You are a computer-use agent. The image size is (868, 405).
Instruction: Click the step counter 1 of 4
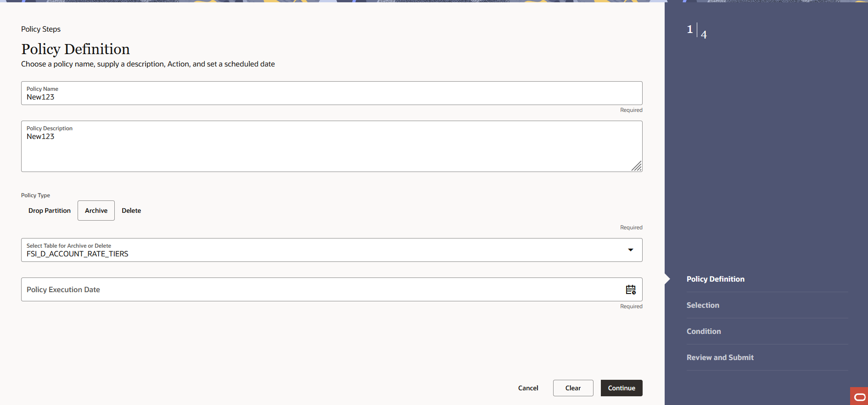point(697,31)
